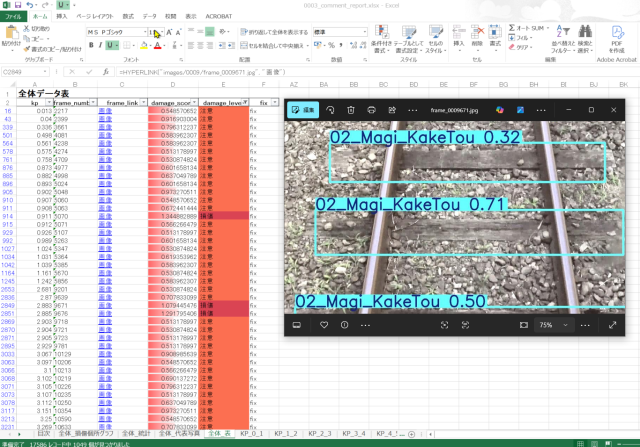Open the 画像 hyperlink in the first data row
The image size is (640, 447).
[x=104, y=111]
